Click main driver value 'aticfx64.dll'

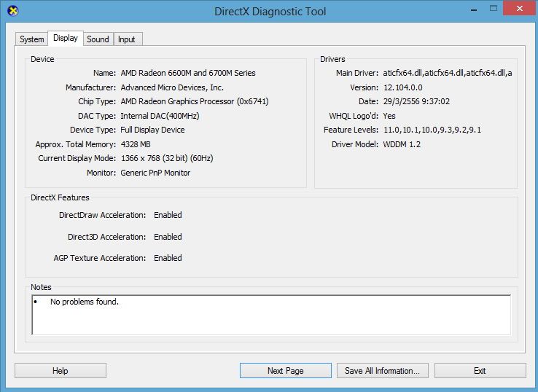tap(448, 73)
